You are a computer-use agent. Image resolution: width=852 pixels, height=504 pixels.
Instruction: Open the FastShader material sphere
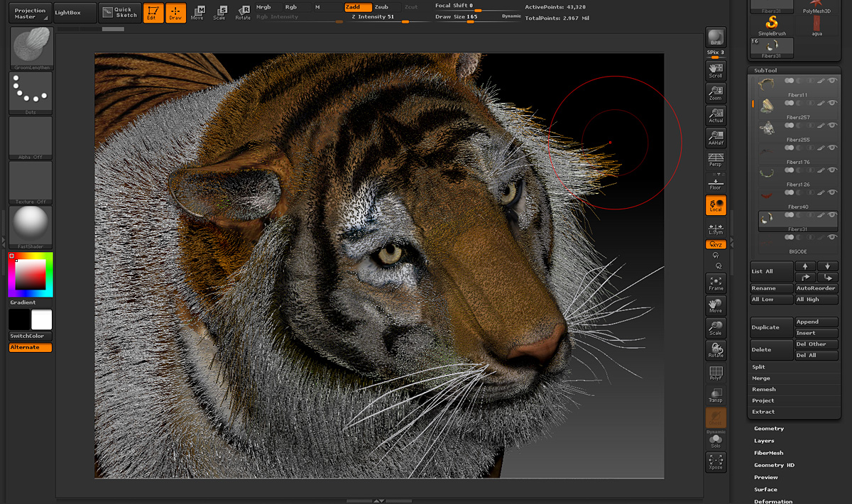coord(31,227)
